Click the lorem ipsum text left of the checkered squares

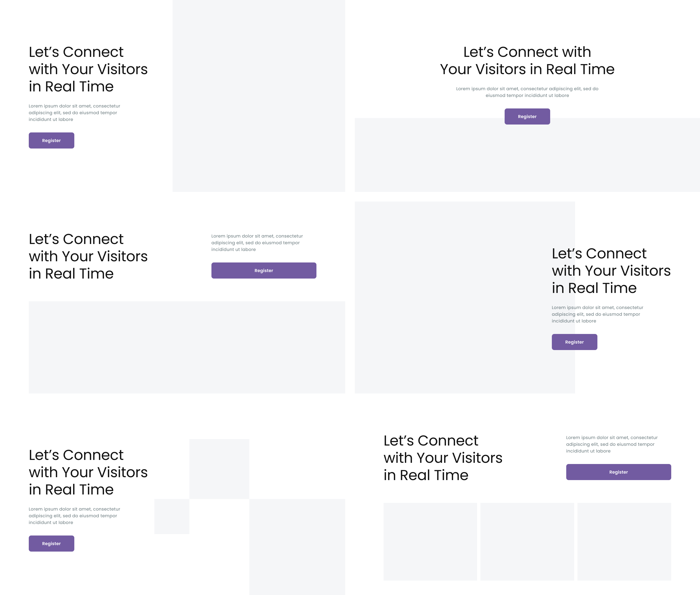[x=74, y=516]
